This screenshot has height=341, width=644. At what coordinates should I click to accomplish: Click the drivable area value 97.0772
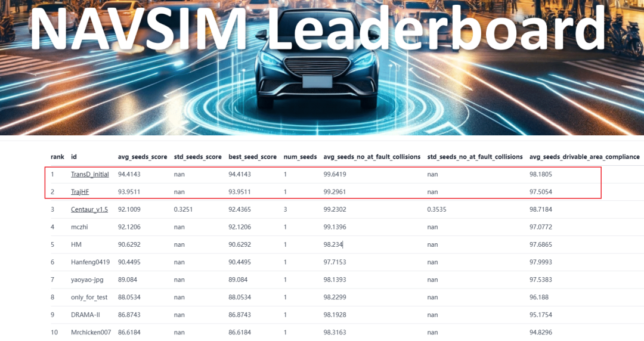point(541,227)
